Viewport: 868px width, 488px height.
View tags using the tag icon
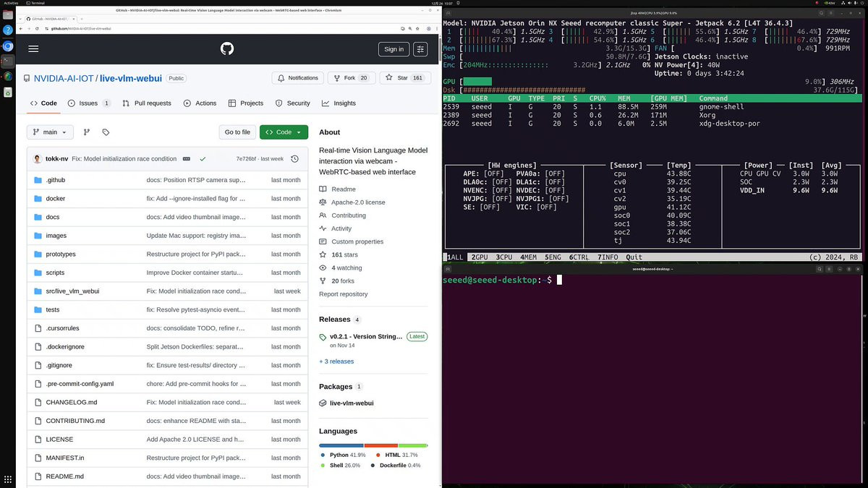106,132
